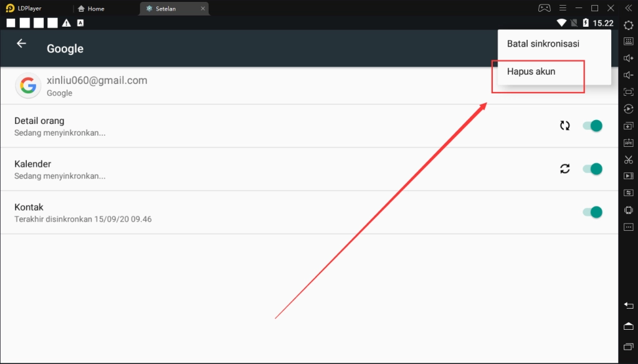Raise volume with the speaker plus icon
This screenshot has width=638, height=364.
click(x=628, y=58)
